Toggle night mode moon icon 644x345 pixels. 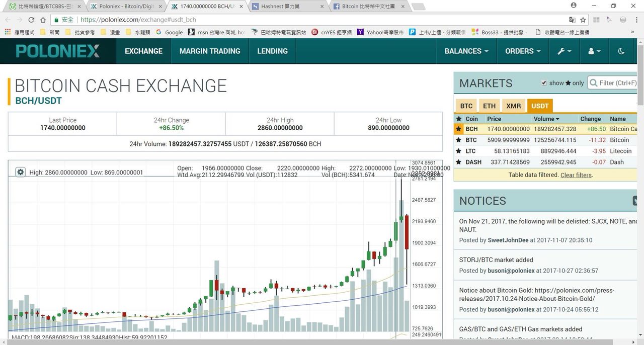[x=621, y=51]
